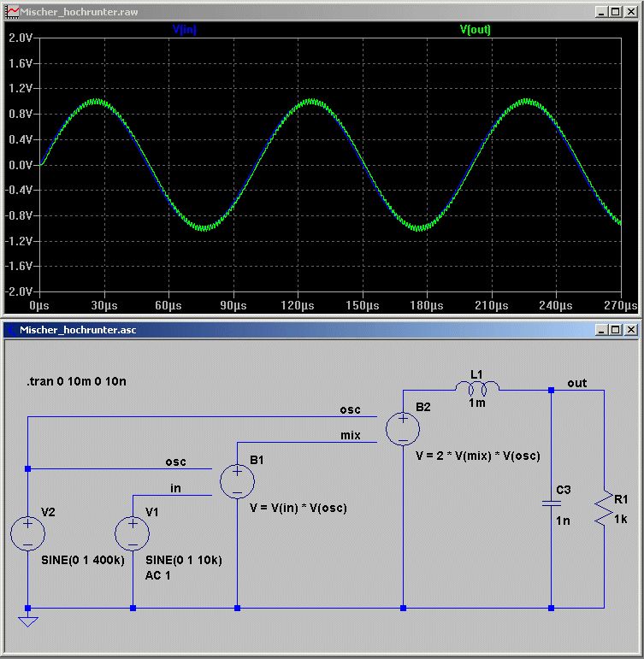Click the V = V(in) * V(osc) expression
Image resolution: width=644 pixels, height=659 pixels.
point(298,508)
